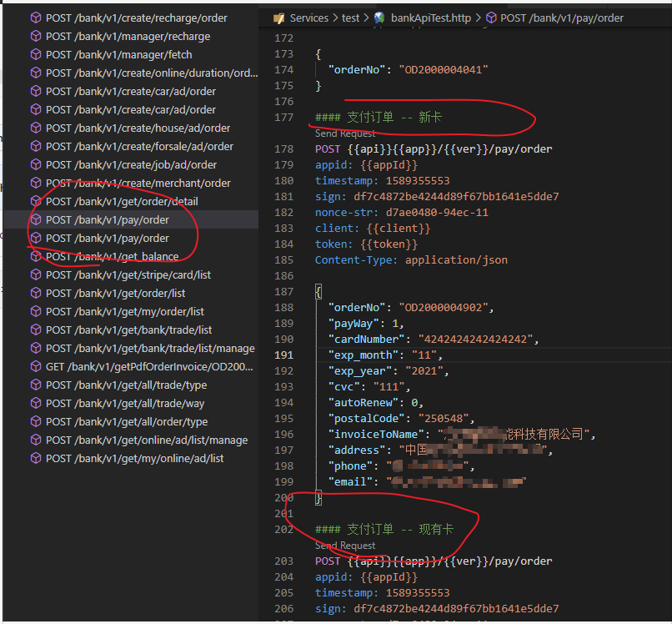Screen dimensions: 672x624
Task: Click the cube icon beside /bank/v1/get/all/trade/type
Action: click(35, 385)
